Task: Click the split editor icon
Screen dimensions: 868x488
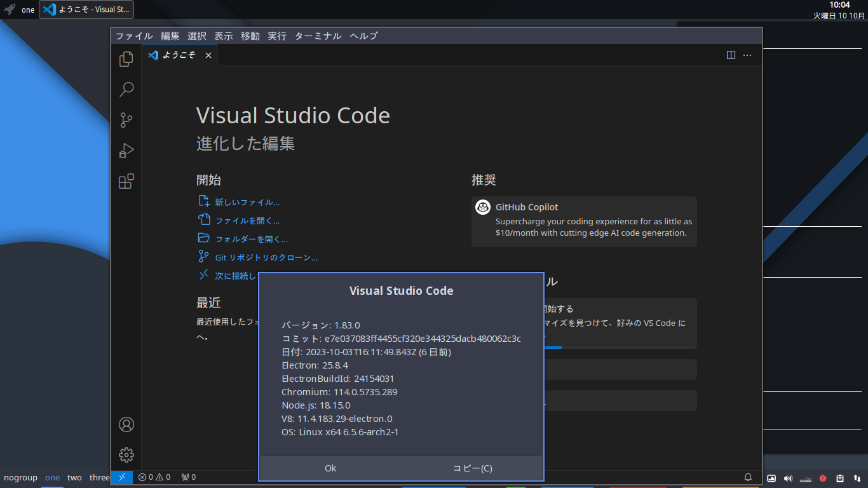Action: (x=731, y=55)
